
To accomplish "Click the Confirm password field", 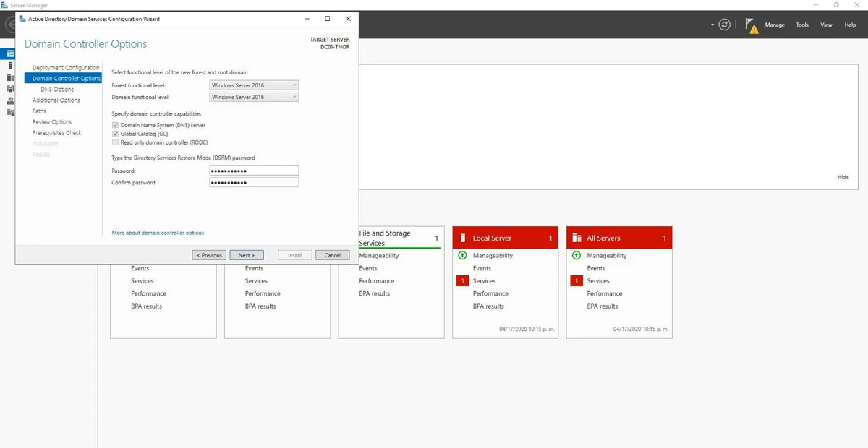I will coord(254,182).
